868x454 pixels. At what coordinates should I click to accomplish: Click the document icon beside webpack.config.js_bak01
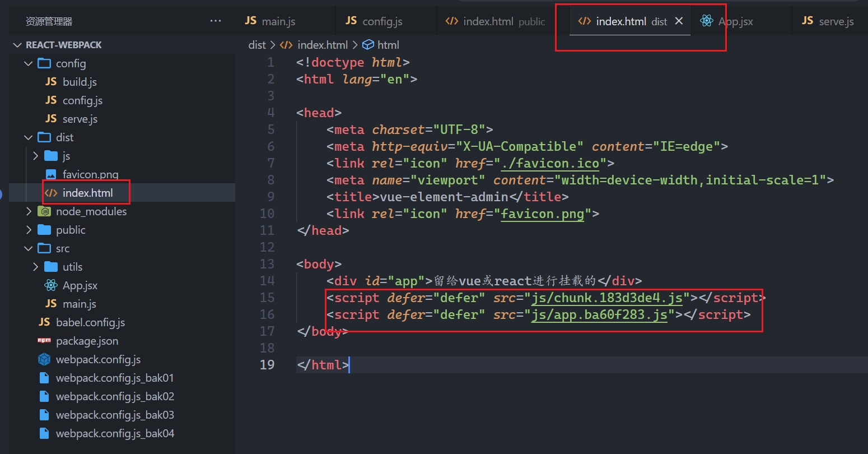(x=44, y=378)
